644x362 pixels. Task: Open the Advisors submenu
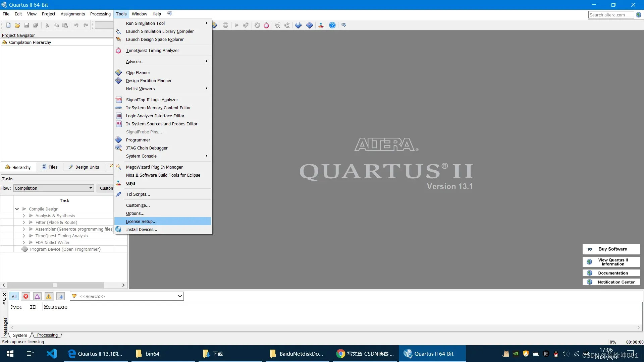(x=163, y=61)
